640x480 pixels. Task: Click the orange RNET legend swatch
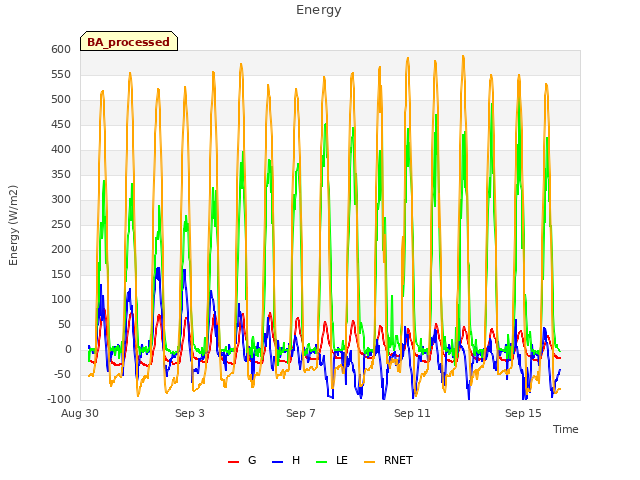[x=369, y=462]
